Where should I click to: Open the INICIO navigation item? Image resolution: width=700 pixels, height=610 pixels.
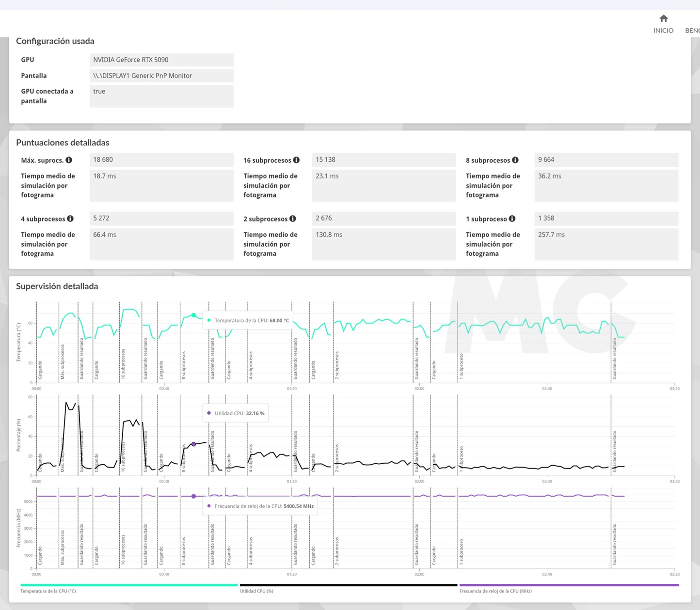tap(663, 31)
